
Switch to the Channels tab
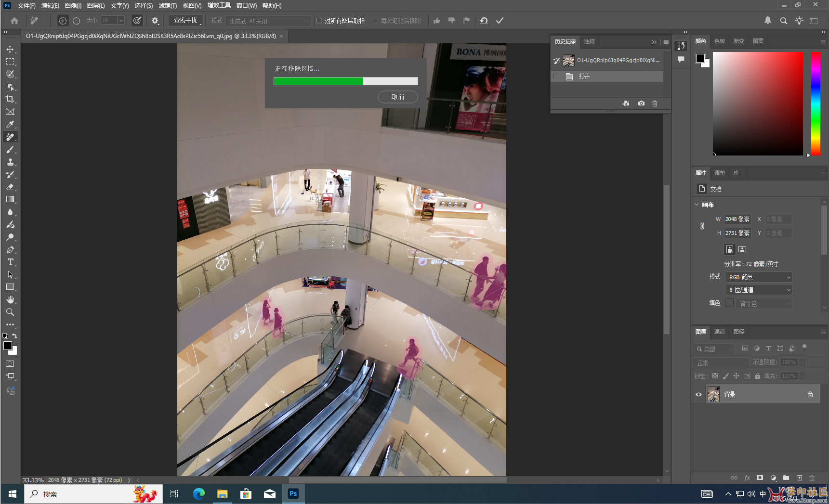(720, 332)
